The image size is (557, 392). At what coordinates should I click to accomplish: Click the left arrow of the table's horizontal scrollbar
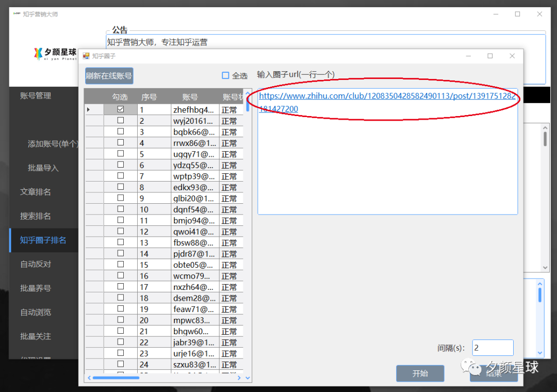click(89, 378)
